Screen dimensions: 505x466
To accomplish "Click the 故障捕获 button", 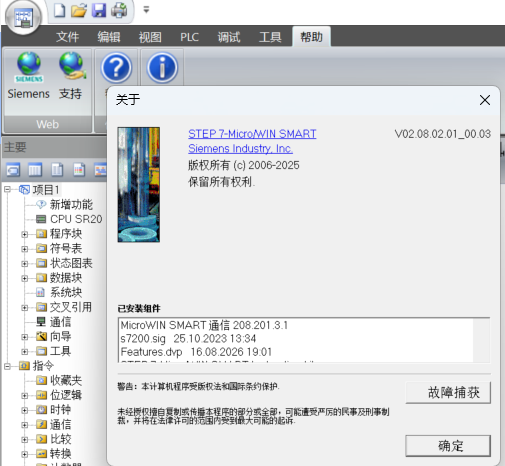I will click(x=448, y=392).
